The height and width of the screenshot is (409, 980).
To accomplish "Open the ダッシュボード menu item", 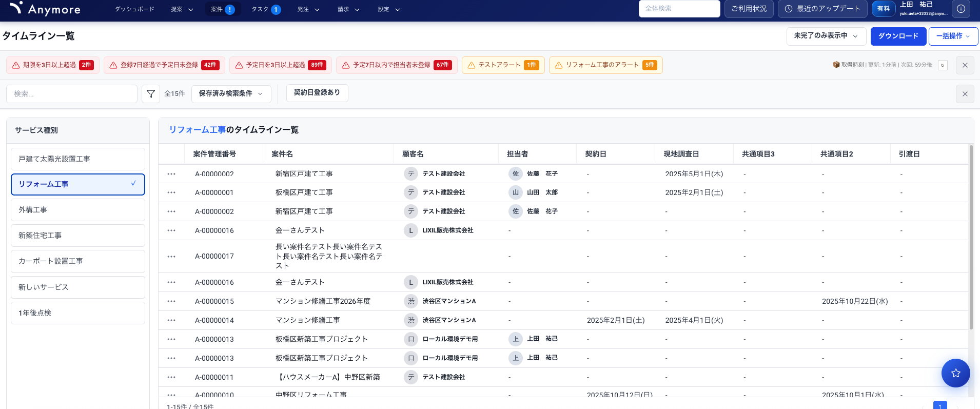I will point(134,9).
